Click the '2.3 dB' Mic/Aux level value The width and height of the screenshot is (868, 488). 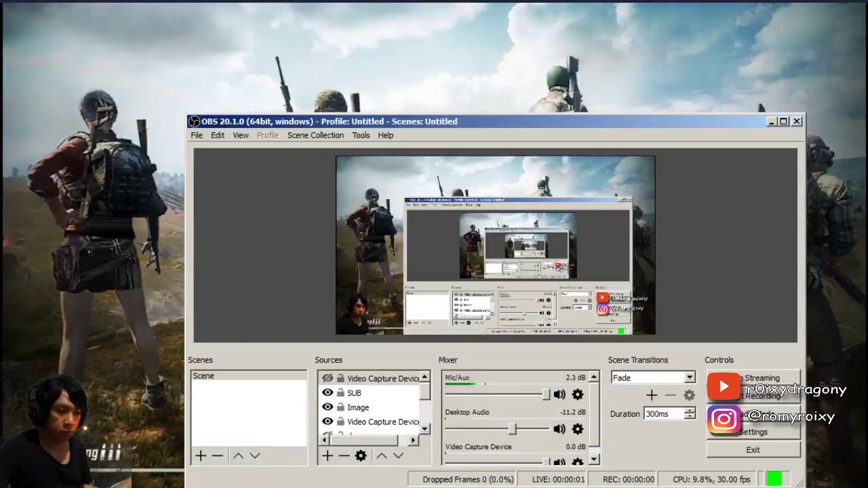pos(576,378)
